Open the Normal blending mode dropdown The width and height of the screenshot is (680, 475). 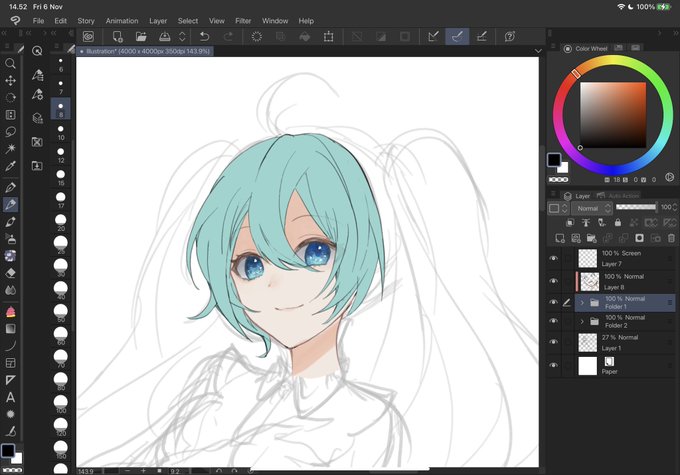[592, 208]
